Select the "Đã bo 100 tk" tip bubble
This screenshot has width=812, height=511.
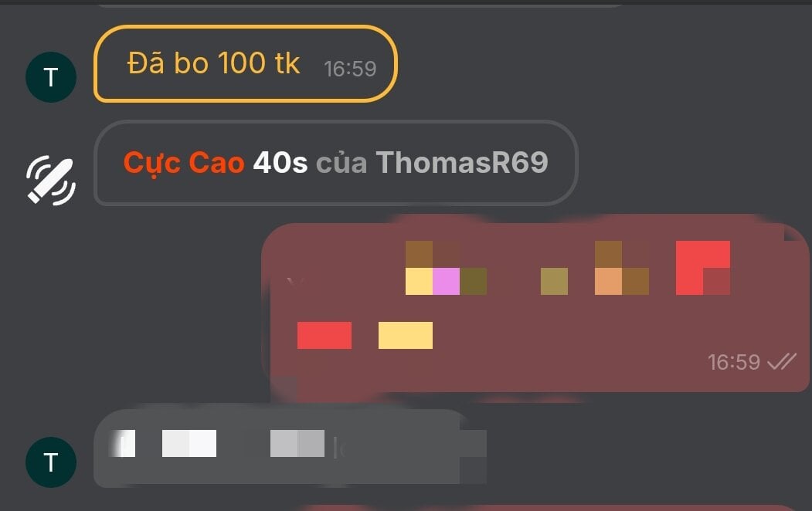pyautogui.click(x=246, y=63)
